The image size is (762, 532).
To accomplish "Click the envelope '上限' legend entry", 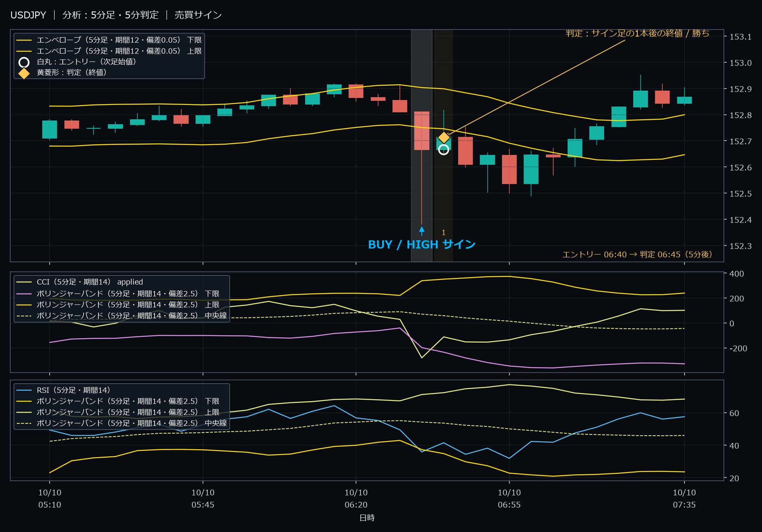I will pos(109,51).
